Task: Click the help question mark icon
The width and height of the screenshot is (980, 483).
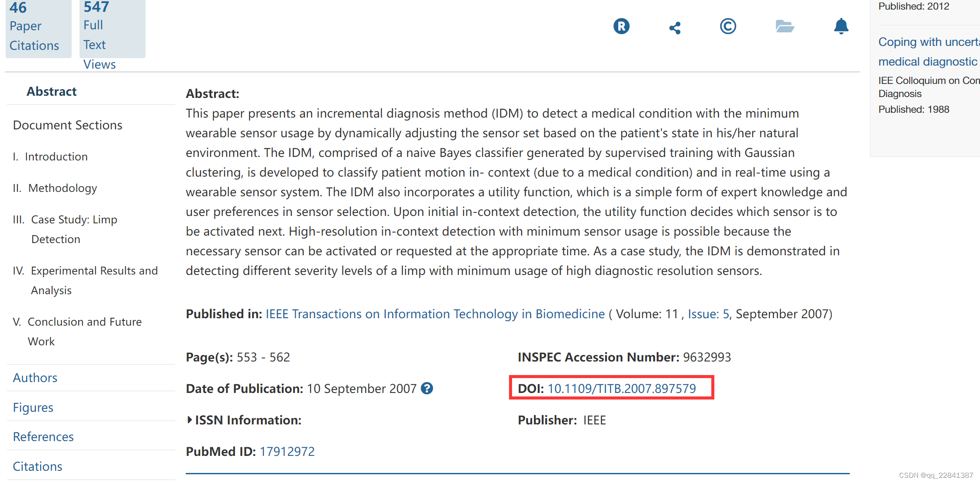Action: pyautogui.click(x=426, y=388)
